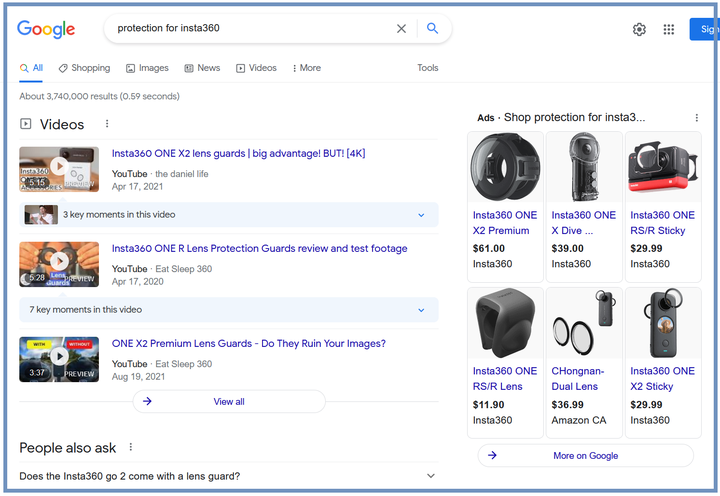Play the ONE R Lens Protection Guards video thumbnail
This screenshot has width=720, height=496.
coord(59,264)
